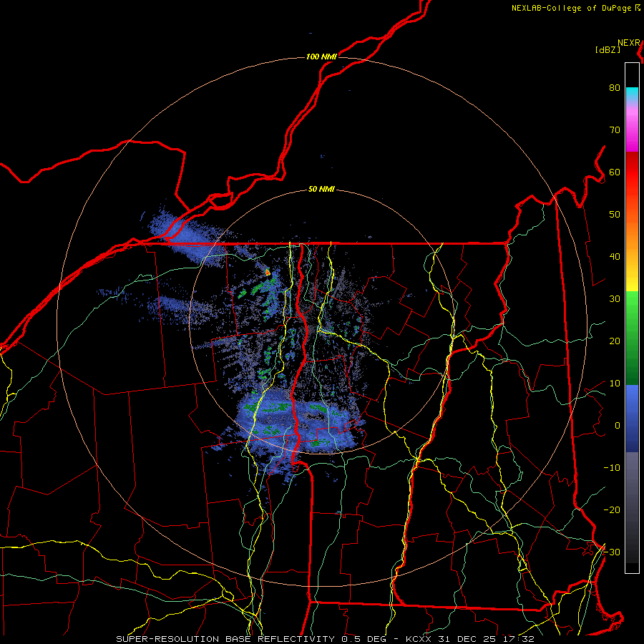Image resolution: width=644 pixels, height=644 pixels.
Task: Click the 20 dBZ scale value
Action: click(615, 341)
